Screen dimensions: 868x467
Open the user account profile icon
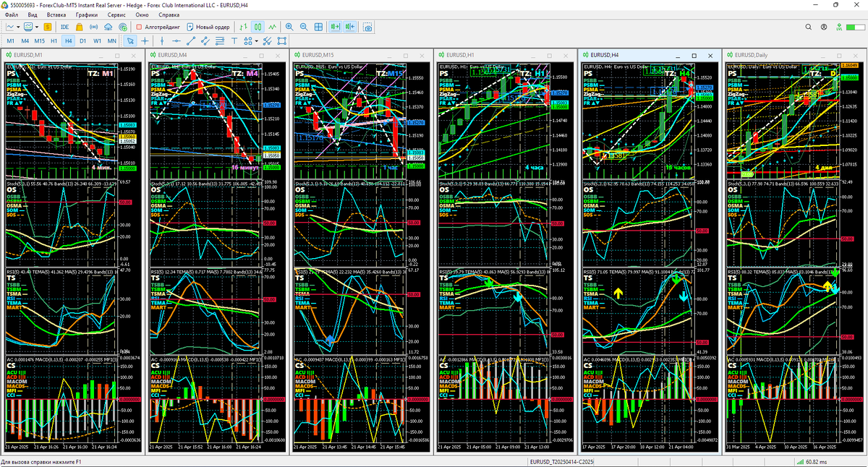click(824, 27)
